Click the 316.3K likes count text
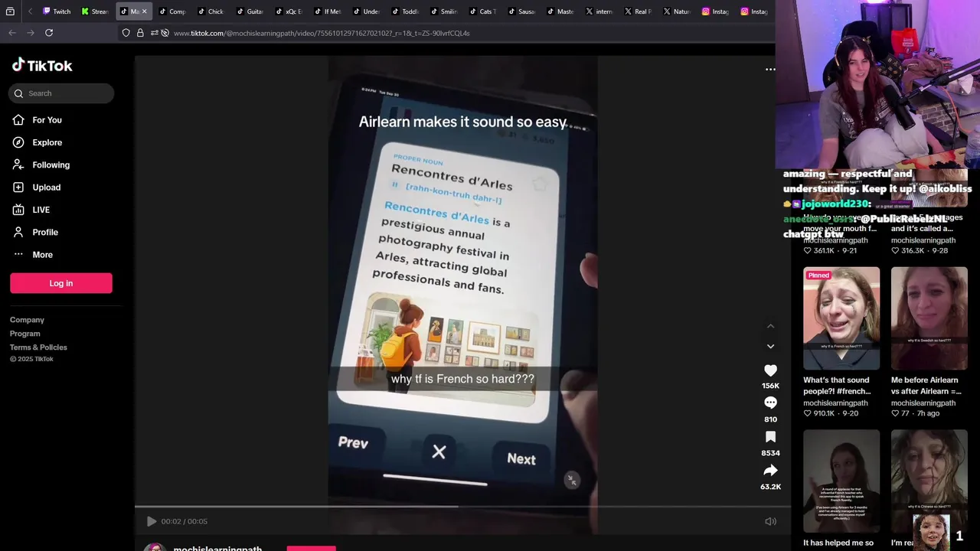Screen dimensions: 980x551 tap(913, 251)
